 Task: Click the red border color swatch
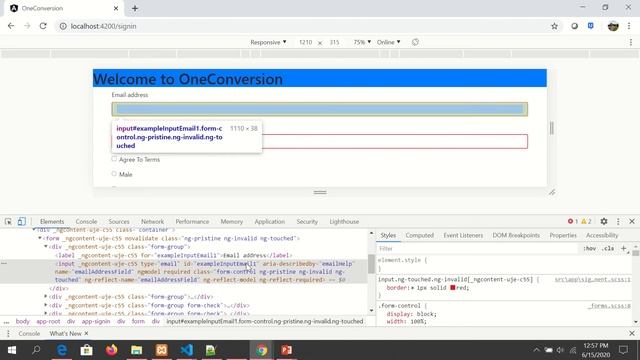pyautogui.click(x=453, y=288)
